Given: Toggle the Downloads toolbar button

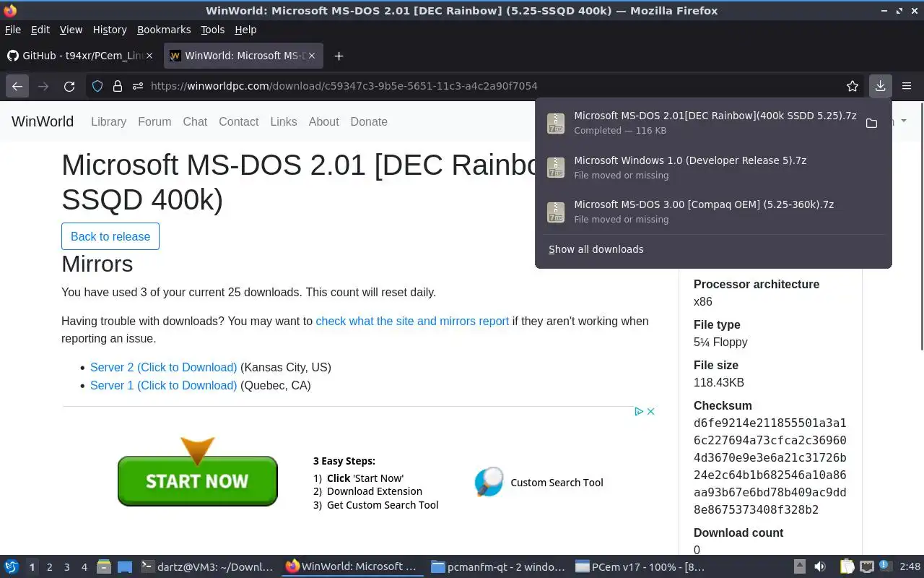Looking at the screenshot, I should [x=880, y=86].
